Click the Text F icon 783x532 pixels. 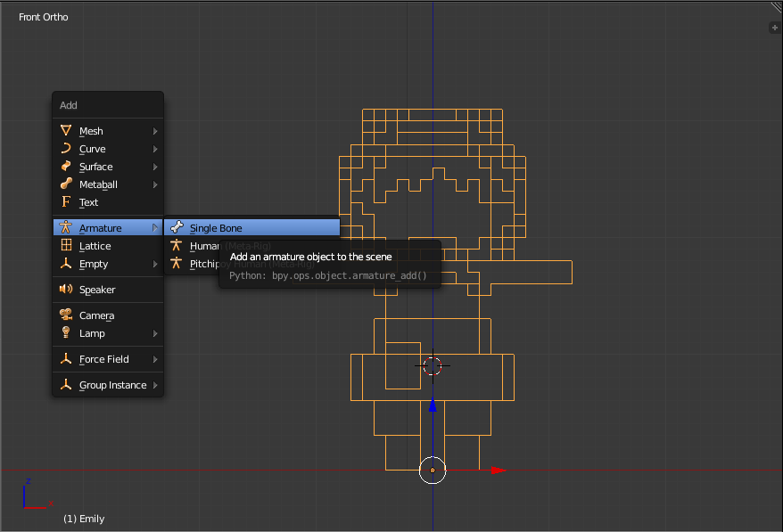tap(66, 201)
